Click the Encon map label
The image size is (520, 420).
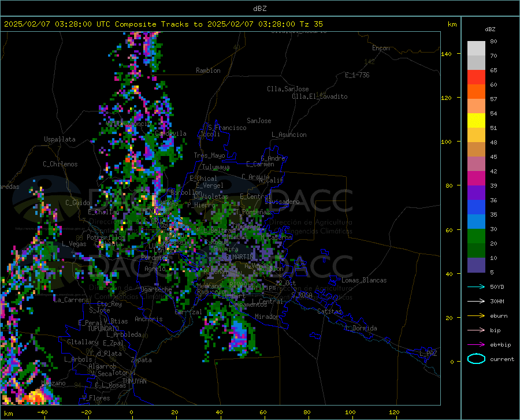pos(381,48)
